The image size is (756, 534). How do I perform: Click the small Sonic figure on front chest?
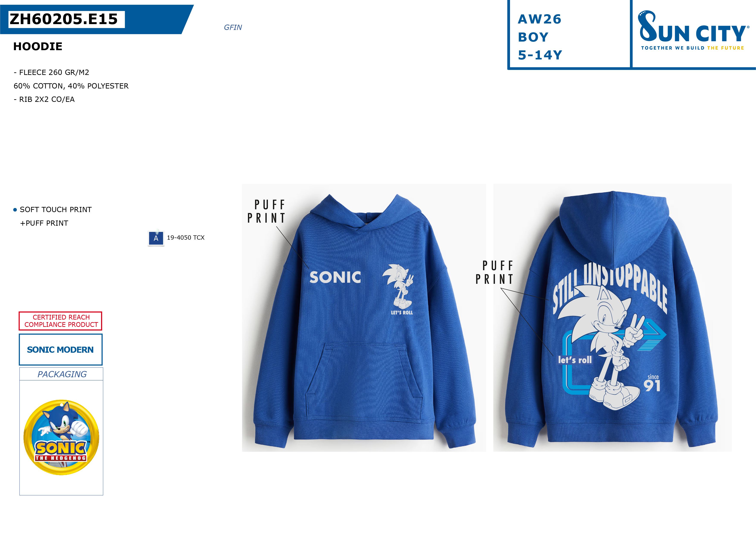[398, 286]
